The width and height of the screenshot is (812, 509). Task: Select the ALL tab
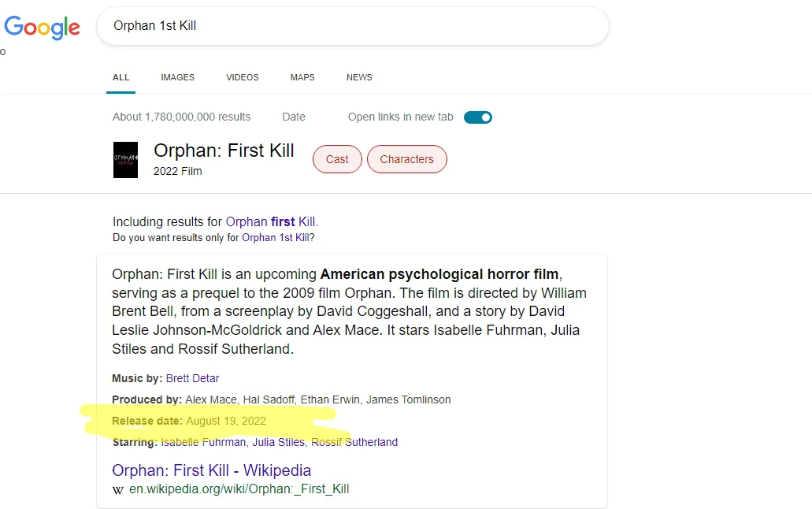coord(121,77)
